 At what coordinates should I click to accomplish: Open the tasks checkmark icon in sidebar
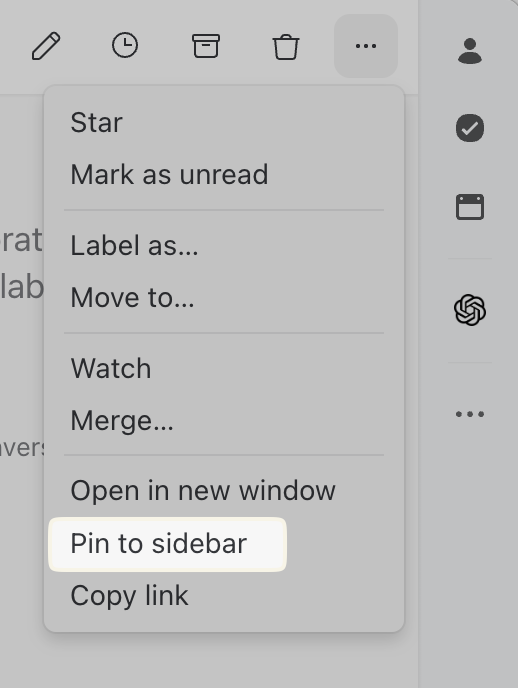pyautogui.click(x=470, y=128)
